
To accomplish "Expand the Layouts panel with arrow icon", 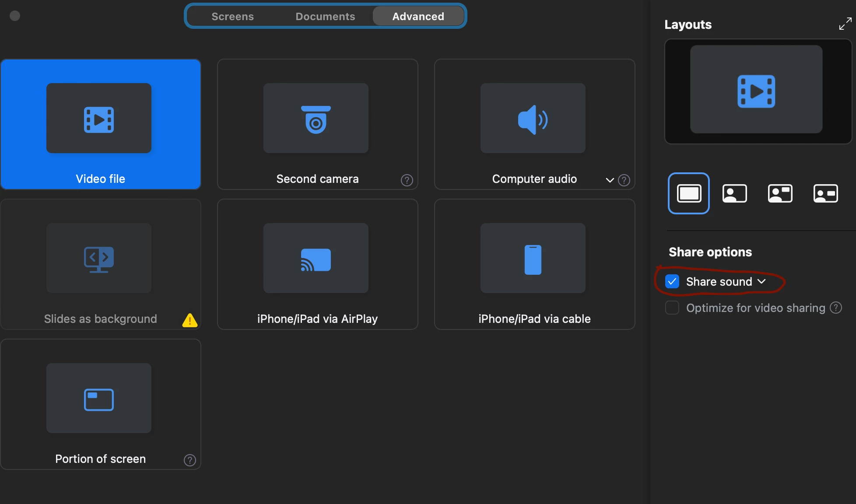I will click(x=845, y=24).
